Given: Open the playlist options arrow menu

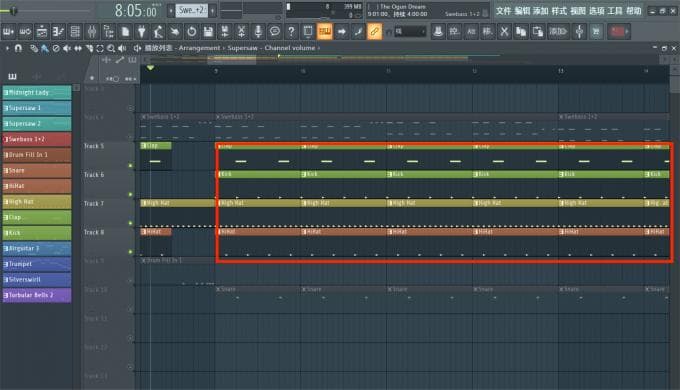Looking at the screenshot, I should (7, 48).
